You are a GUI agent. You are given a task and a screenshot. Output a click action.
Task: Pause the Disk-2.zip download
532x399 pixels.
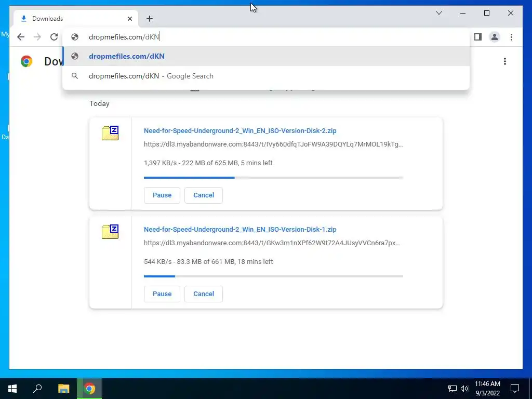click(162, 195)
